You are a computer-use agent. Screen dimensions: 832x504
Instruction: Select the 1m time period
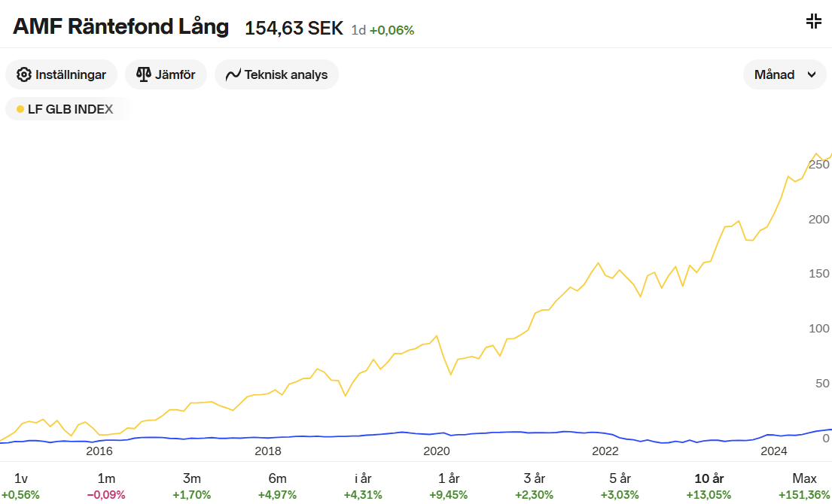(106, 485)
